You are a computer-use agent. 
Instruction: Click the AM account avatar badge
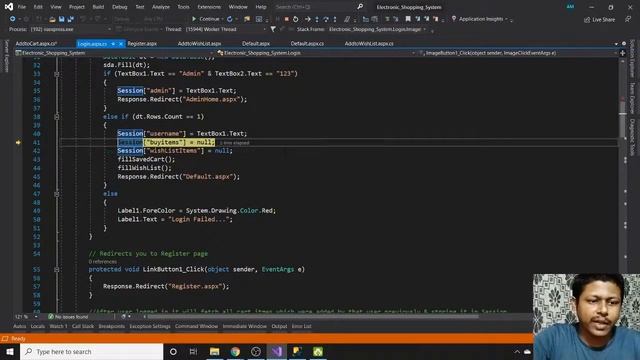click(x=570, y=7)
